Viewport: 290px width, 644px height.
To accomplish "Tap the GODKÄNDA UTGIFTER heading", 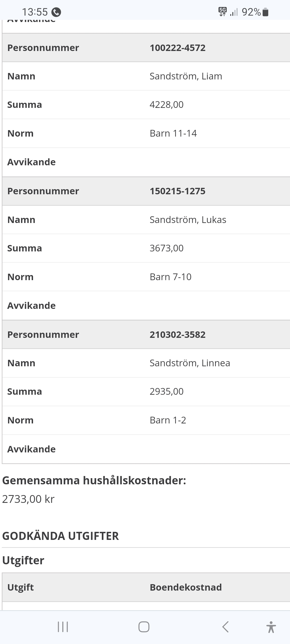I will click(60, 536).
